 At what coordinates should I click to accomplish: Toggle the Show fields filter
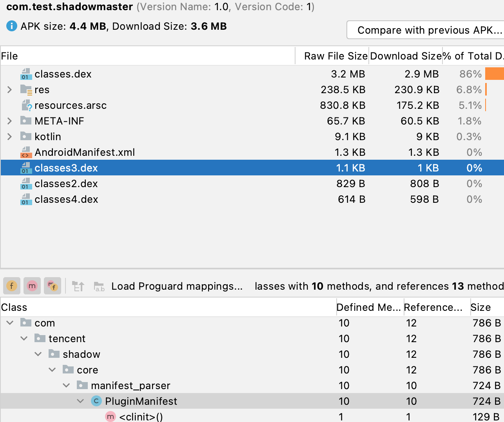11,286
